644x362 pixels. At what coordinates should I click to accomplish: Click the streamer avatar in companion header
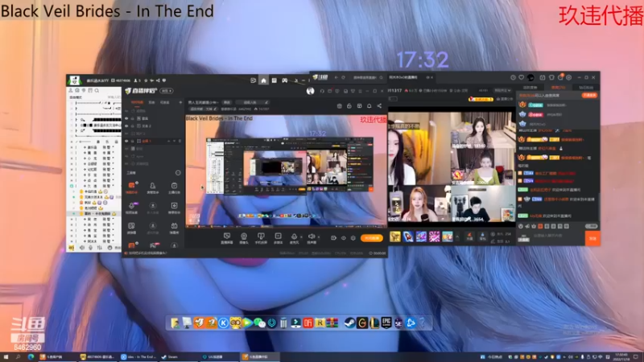tap(310, 91)
